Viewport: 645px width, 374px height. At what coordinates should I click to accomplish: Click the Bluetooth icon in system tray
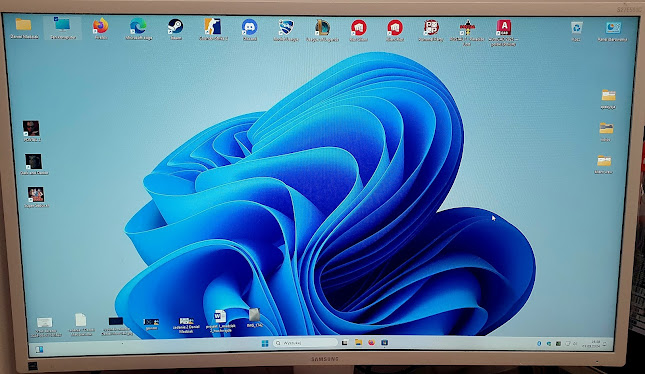[539, 343]
